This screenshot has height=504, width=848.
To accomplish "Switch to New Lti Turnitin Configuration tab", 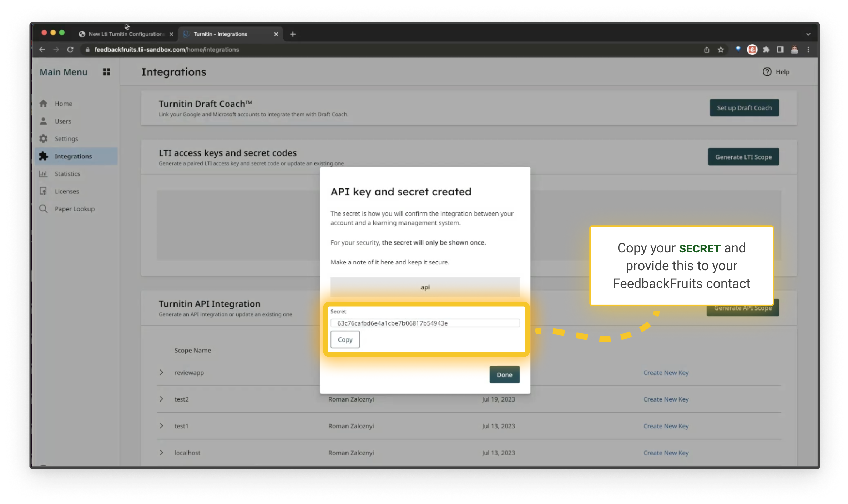I will coord(126,34).
